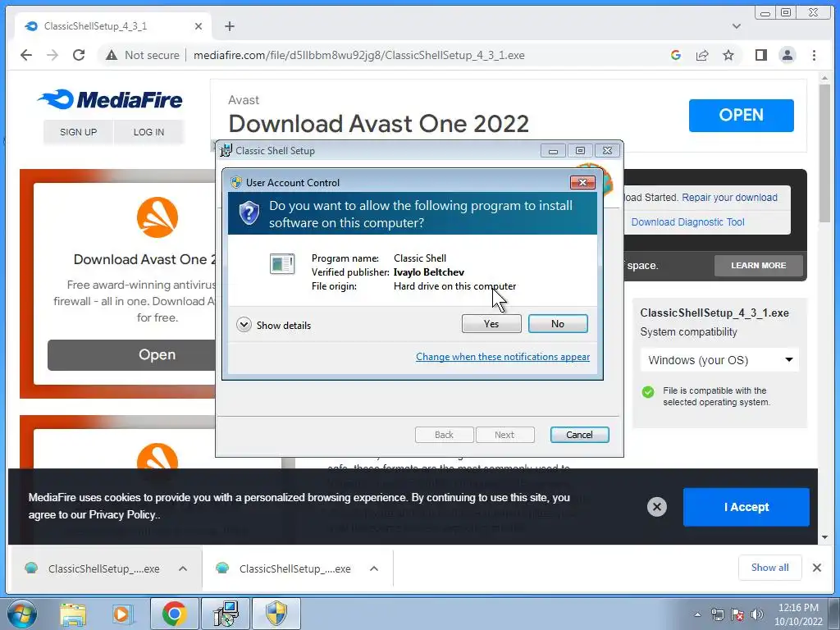This screenshot has height=630, width=840.
Task: Click Download Diagnostic Tool link
Action: (x=687, y=221)
